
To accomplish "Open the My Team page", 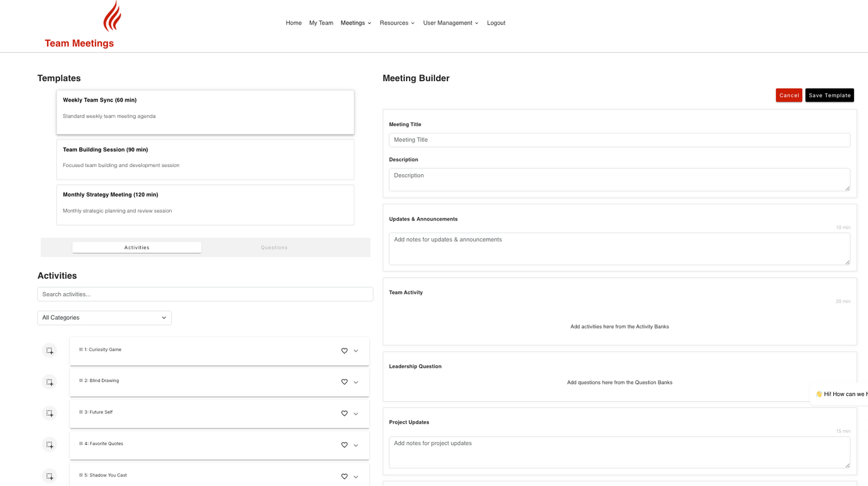I will coord(321,23).
